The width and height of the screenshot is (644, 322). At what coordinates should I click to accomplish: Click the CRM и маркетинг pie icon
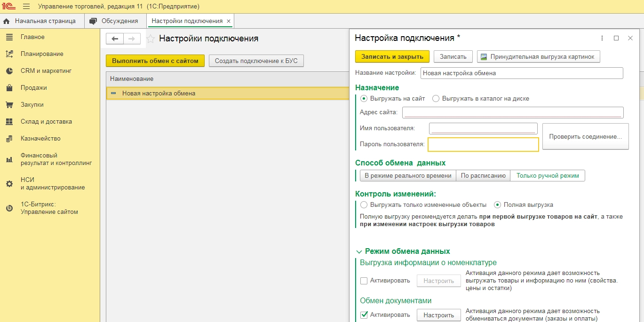9,71
